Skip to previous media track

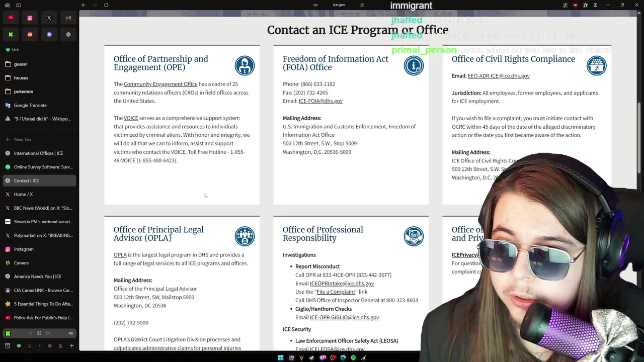click(x=30, y=333)
